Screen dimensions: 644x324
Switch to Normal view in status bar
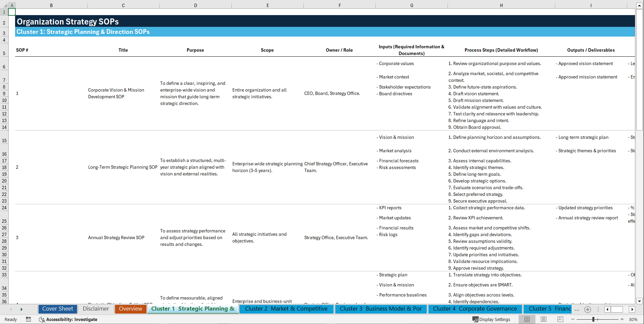527,319
